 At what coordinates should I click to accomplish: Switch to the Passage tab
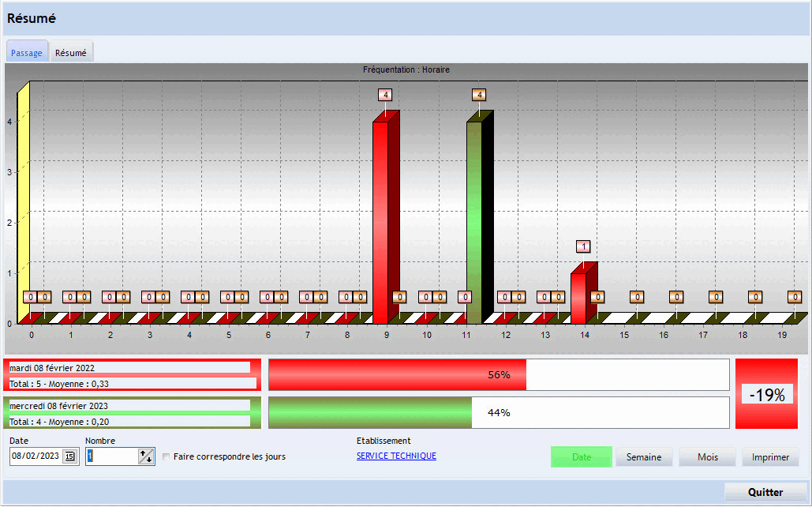point(27,53)
